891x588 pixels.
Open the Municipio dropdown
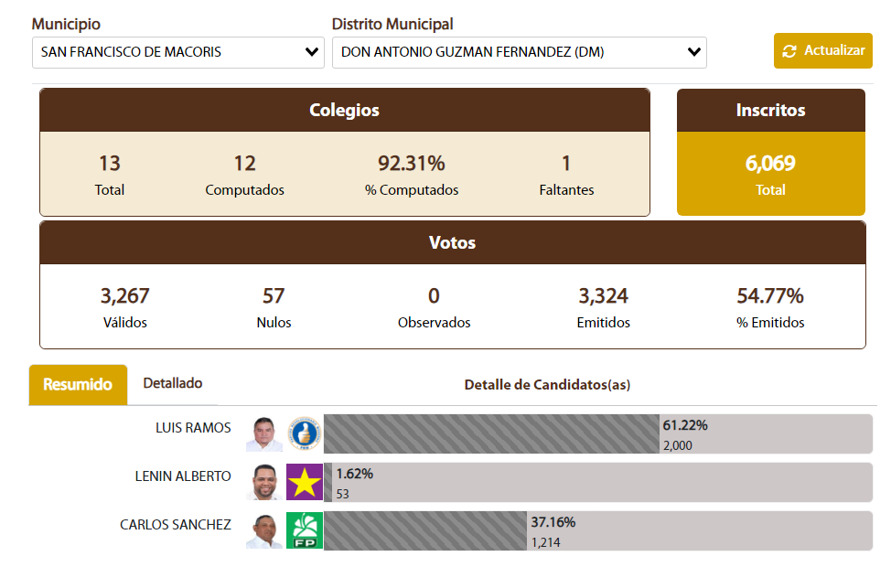177,52
